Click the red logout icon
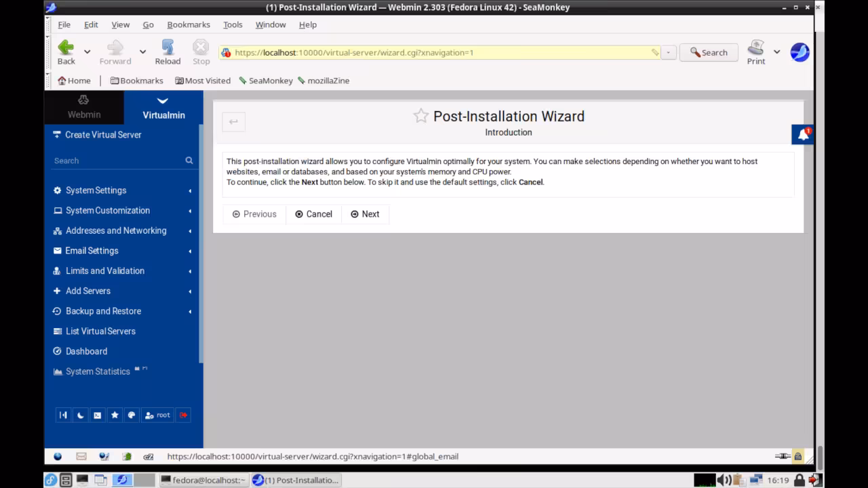This screenshot has height=488, width=868. [183, 415]
